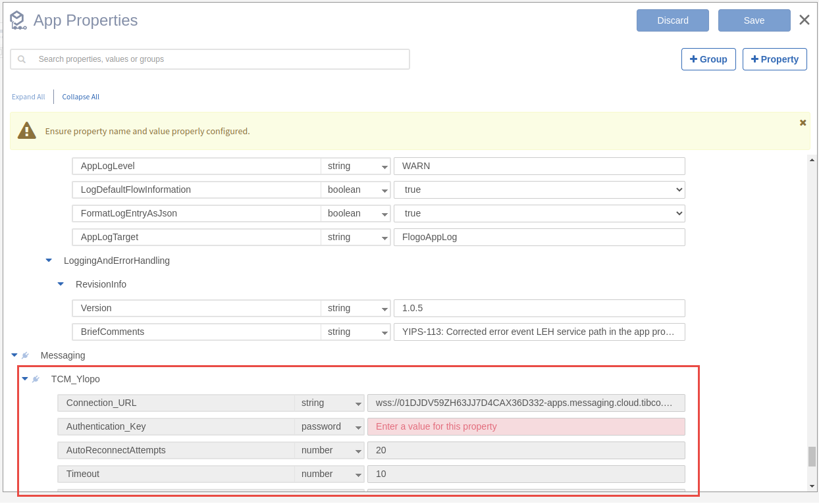This screenshot has height=504, width=819.
Task: Open type dropdown for BriefComments
Action: (356, 332)
